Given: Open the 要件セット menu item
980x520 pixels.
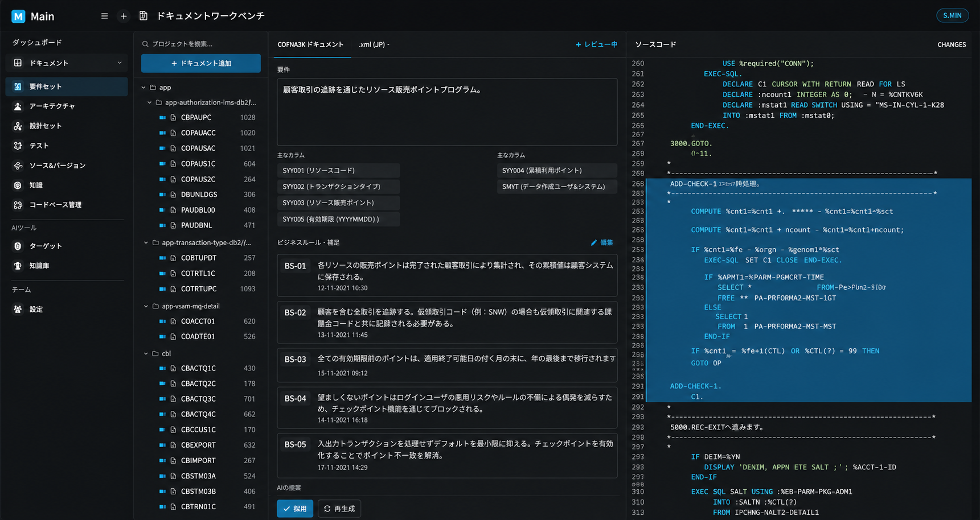Looking at the screenshot, I should 67,86.
